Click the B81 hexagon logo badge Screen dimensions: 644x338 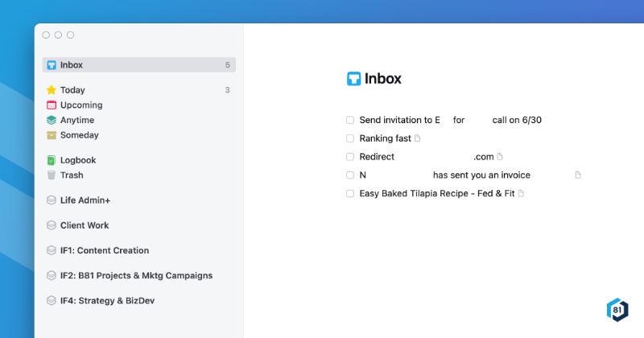click(617, 310)
